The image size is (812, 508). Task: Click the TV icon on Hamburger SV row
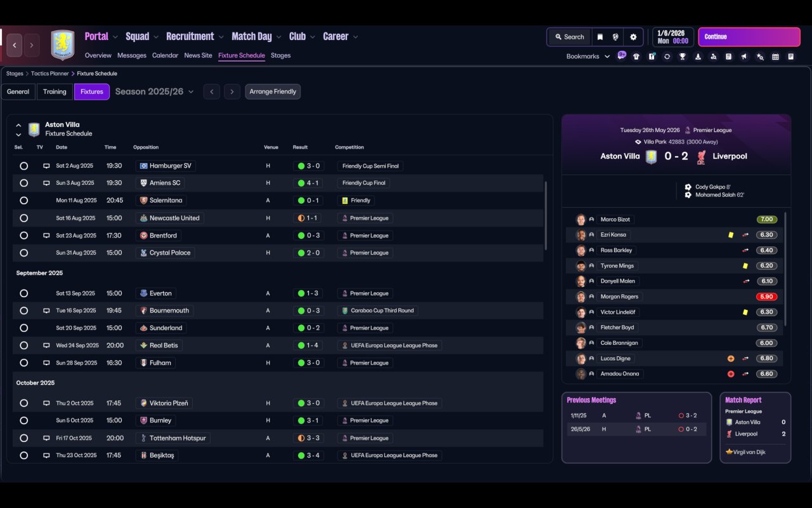[x=46, y=166]
